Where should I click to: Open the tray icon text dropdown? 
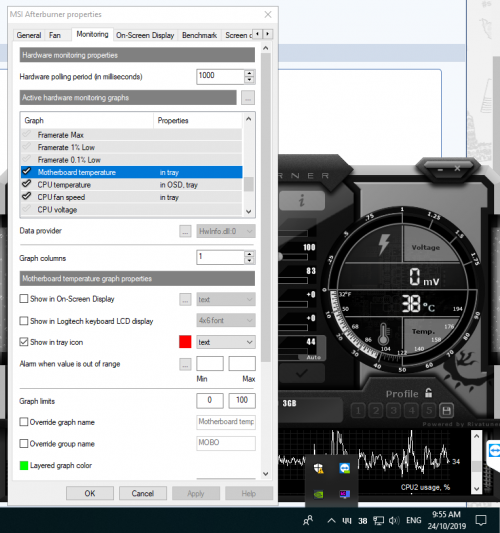click(x=226, y=342)
